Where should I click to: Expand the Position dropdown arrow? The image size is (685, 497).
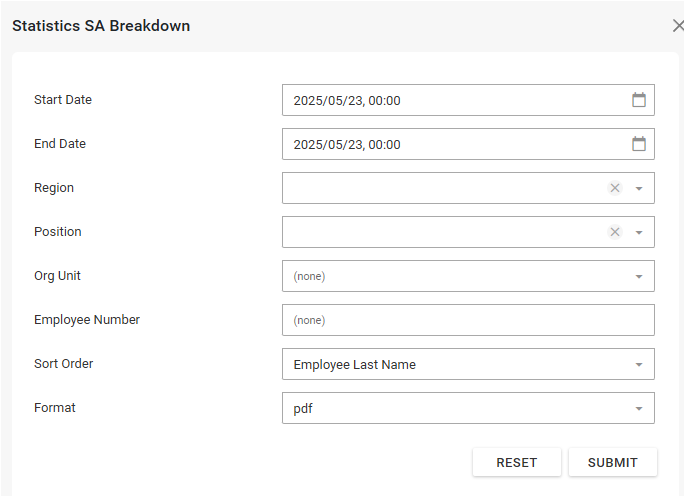pos(639,232)
